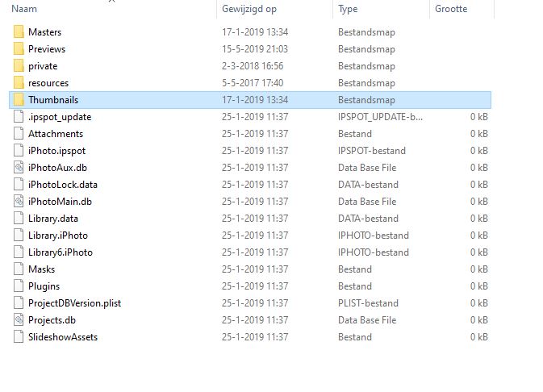Image resolution: width=543 pixels, height=392 pixels.
Task: Click the iPhotoMain.db file name
Action: pos(61,202)
